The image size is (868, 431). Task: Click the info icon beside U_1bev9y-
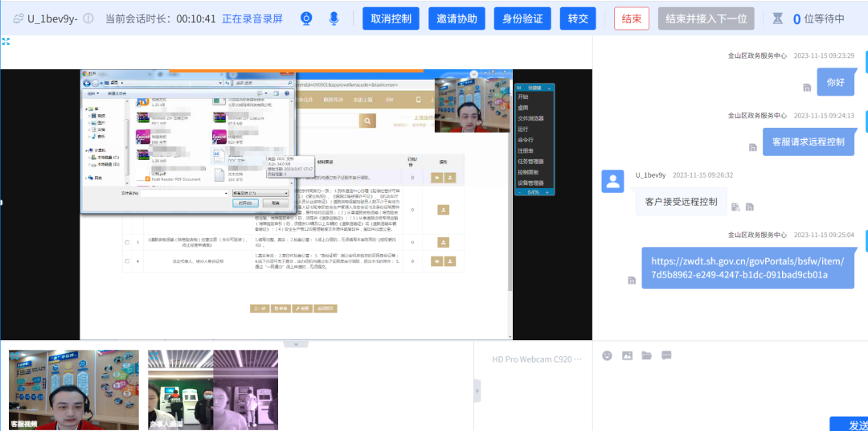pyautogui.click(x=88, y=18)
